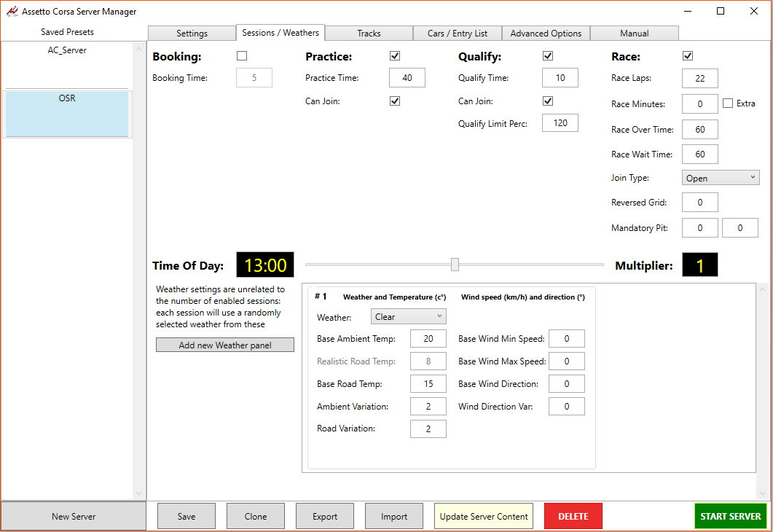This screenshot has width=773, height=532.
Task: Click the Road Variation field
Action: coord(428,429)
